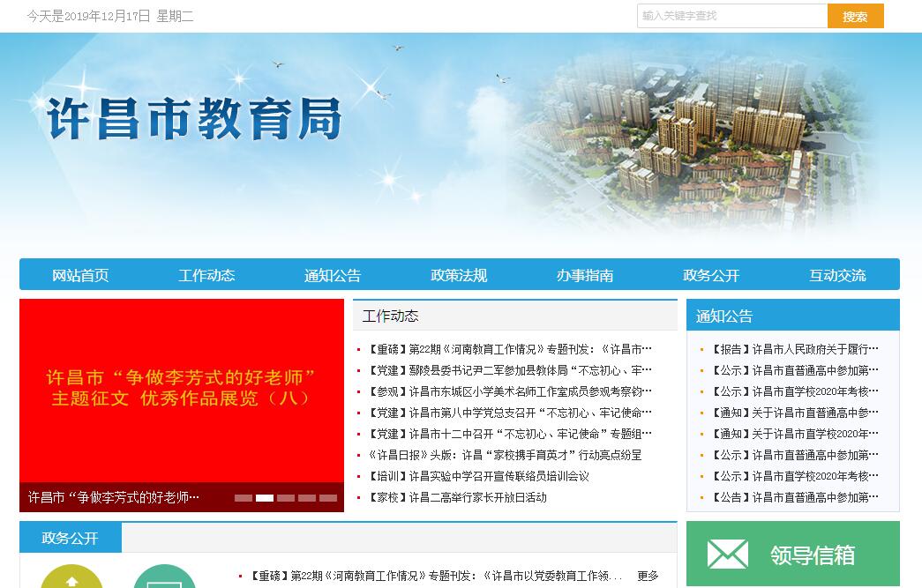Open the 许昌二高举行家长开放日活动 news link
Screen dimensions: 922x588
tap(477, 497)
